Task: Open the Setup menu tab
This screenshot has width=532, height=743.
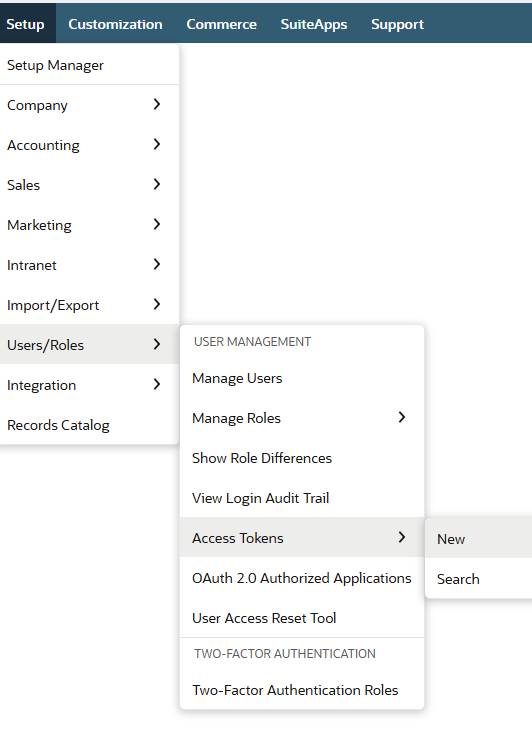Action: click(27, 24)
